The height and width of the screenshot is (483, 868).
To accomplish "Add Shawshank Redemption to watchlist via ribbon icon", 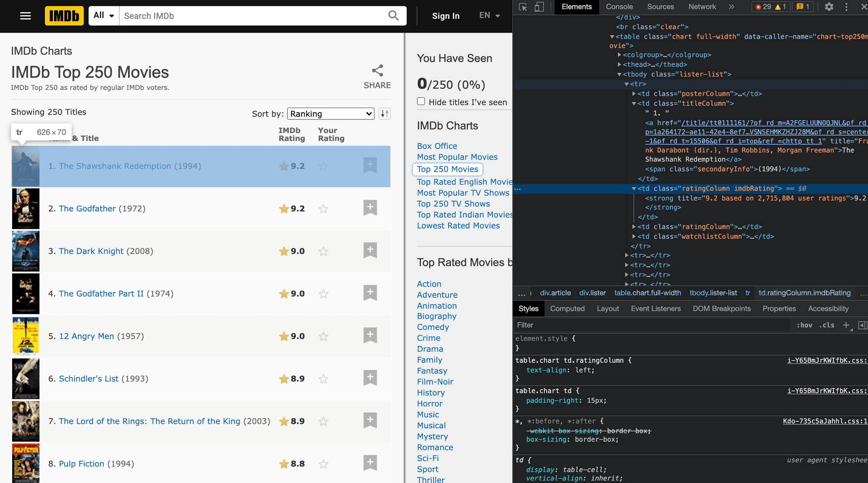I will pyautogui.click(x=370, y=165).
